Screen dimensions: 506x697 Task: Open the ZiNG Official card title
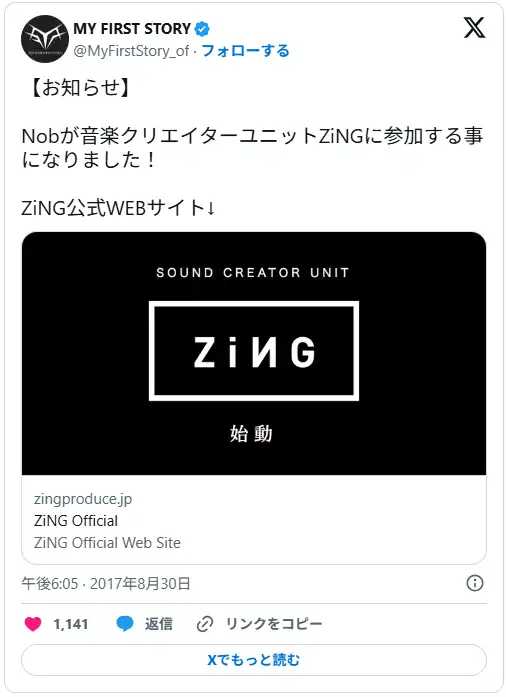coord(76,521)
